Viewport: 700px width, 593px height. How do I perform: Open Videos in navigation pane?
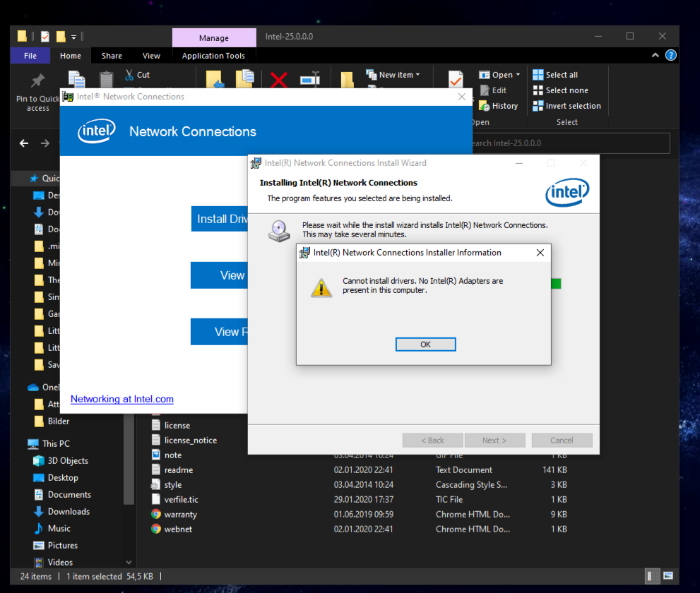[x=53, y=563]
